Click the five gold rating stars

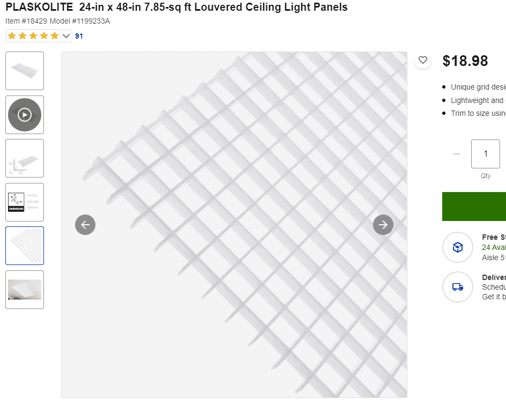(x=33, y=36)
